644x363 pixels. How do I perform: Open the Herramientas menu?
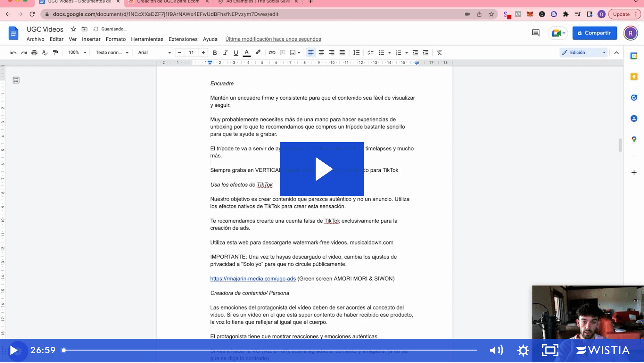[x=147, y=39]
